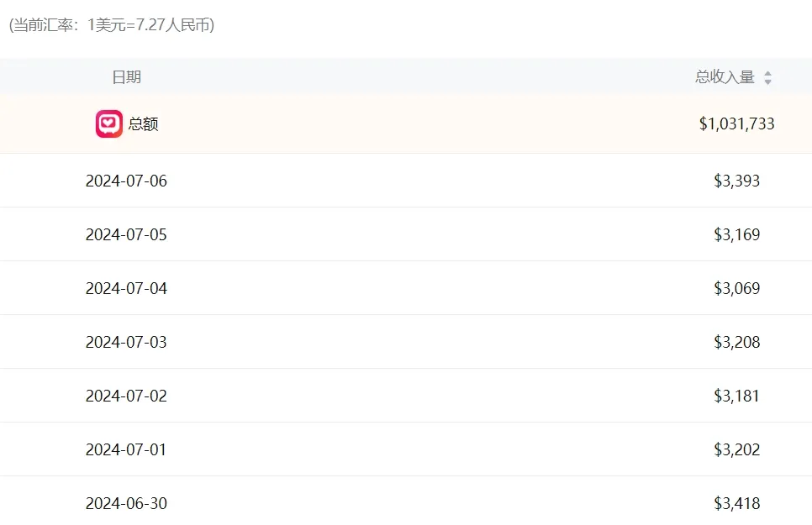Click the 总收入量 column header
Viewport: 812px width, 525px height.
point(725,77)
